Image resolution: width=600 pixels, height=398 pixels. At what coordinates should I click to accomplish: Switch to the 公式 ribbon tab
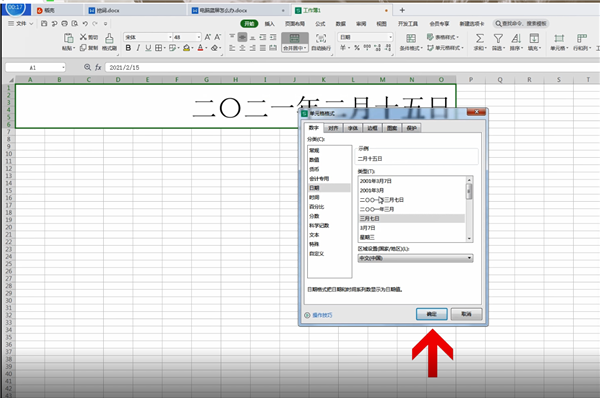click(320, 24)
